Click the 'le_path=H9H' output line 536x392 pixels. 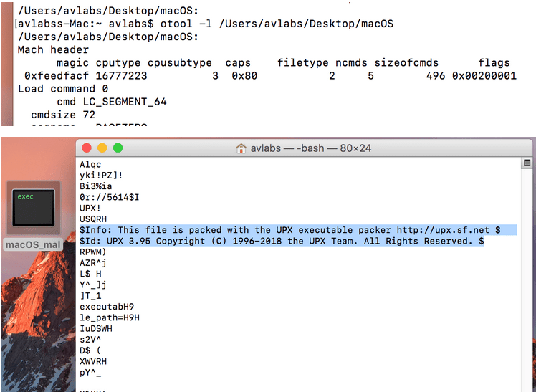(110, 317)
